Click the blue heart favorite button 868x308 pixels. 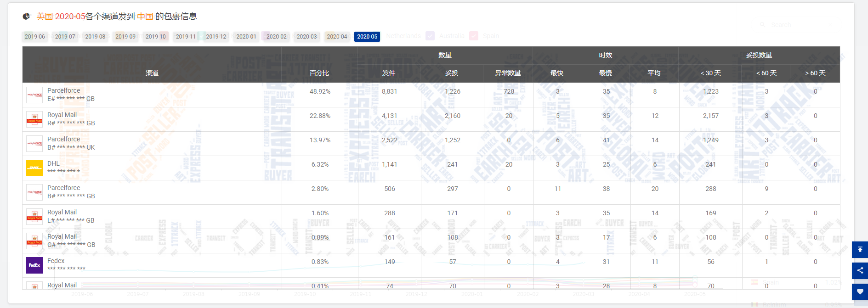click(x=860, y=291)
